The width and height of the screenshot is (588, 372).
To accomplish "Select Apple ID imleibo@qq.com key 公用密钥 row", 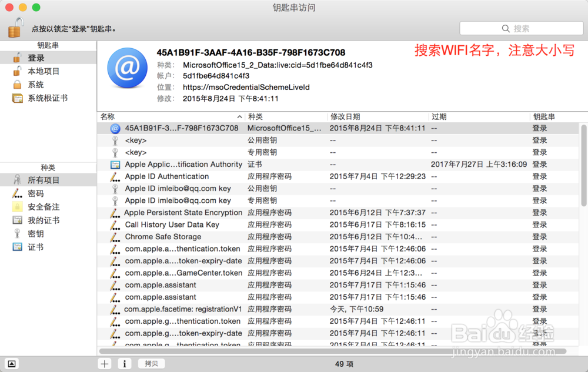I will pos(338,189).
